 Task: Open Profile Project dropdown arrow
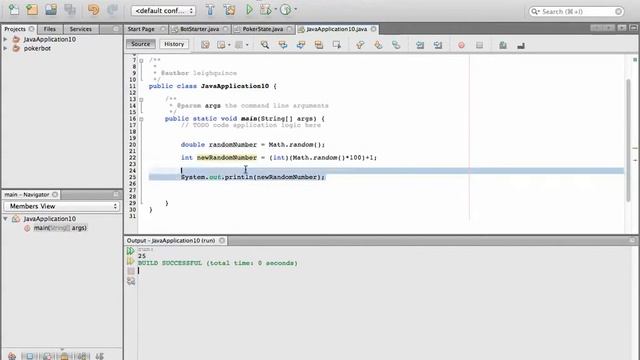click(x=296, y=9)
